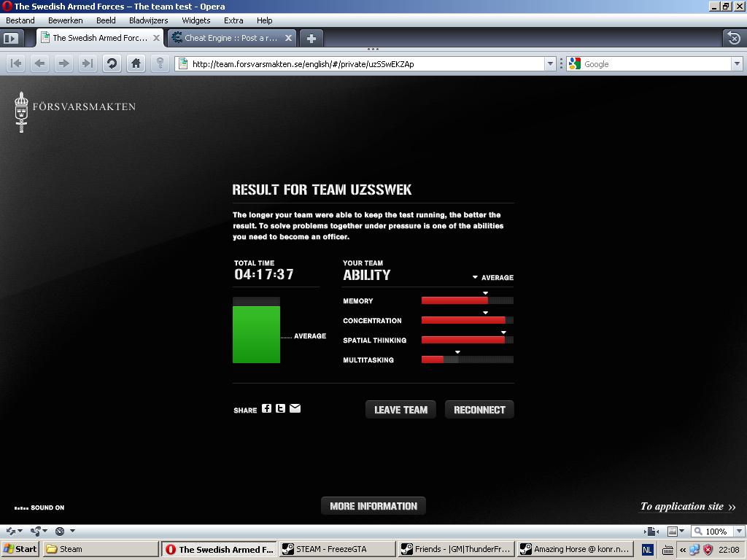Go back to previous page
The image size is (747, 560).
(x=40, y=63)
